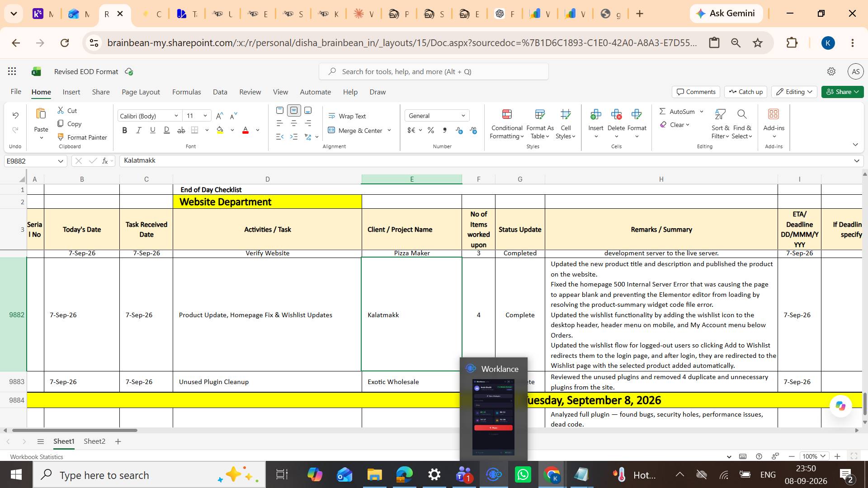The image size is (868, 488).
Task: Click the Comments button
Action: click(x=696, y=92)
